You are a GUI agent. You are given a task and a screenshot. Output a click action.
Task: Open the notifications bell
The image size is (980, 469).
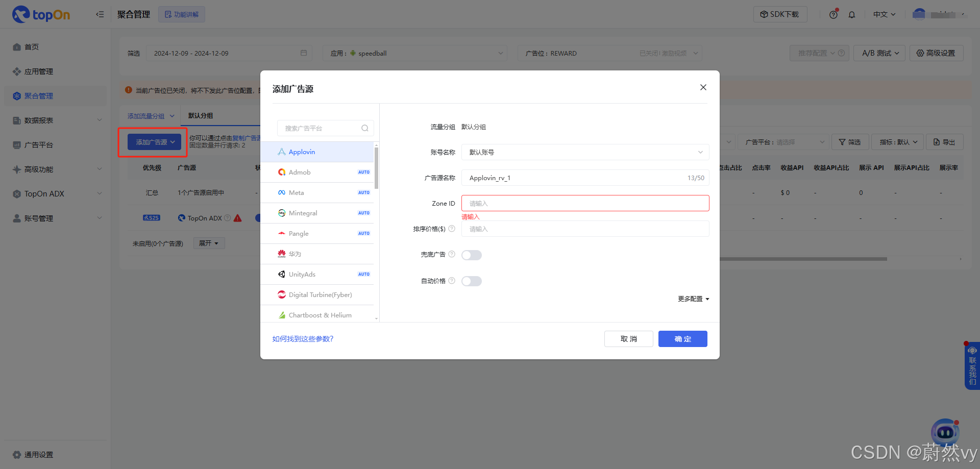click(852, 14)
